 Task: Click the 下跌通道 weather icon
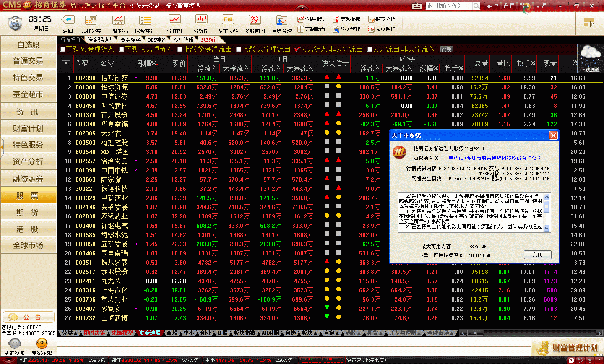coord(590,58)
